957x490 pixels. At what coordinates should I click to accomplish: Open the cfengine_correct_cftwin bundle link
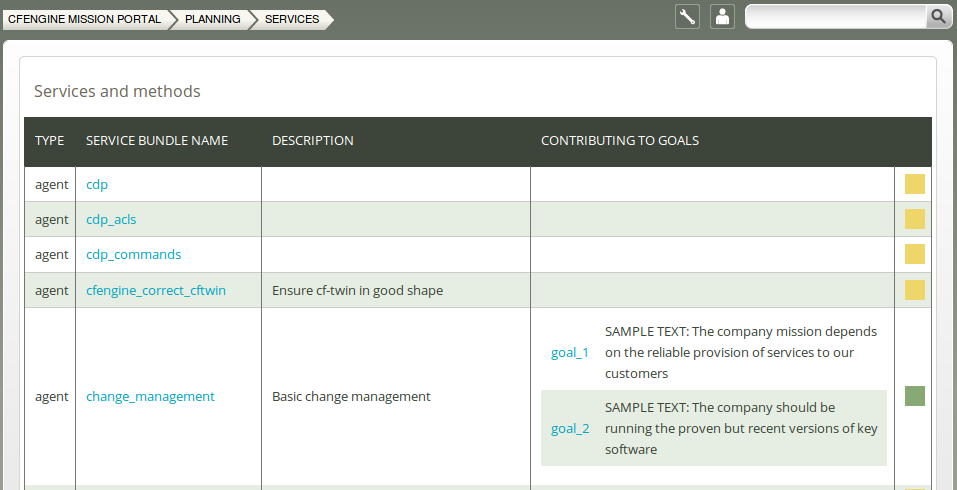[x=156, y=290]
